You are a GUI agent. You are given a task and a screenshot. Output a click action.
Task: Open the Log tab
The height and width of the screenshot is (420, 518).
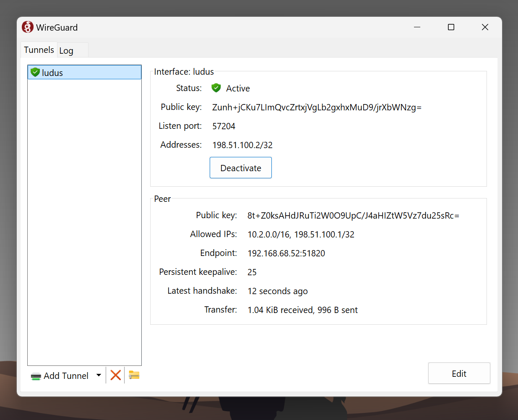66,51
